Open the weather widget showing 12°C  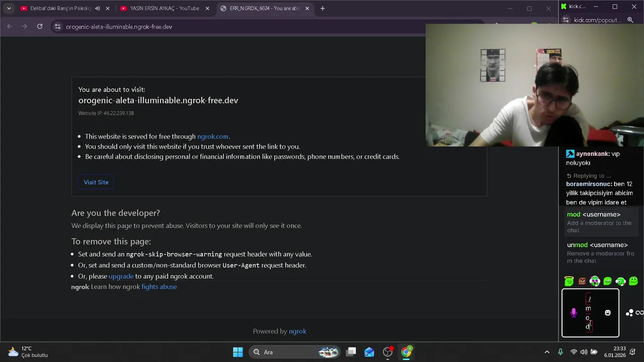click(28, 352)
